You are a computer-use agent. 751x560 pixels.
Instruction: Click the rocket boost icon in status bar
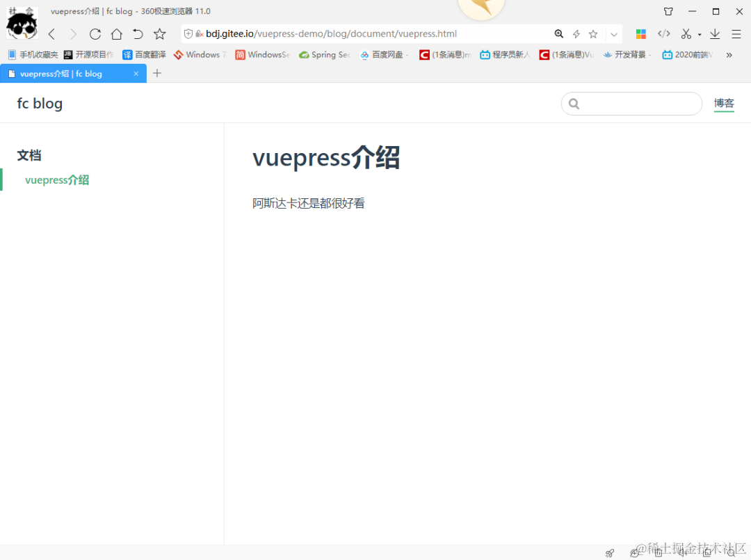coord(609,552)
